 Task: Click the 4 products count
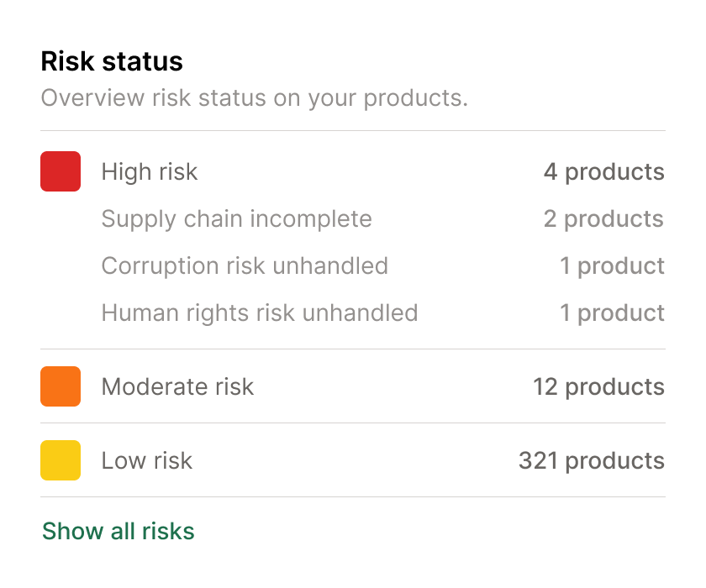click(x=603, y=172)
